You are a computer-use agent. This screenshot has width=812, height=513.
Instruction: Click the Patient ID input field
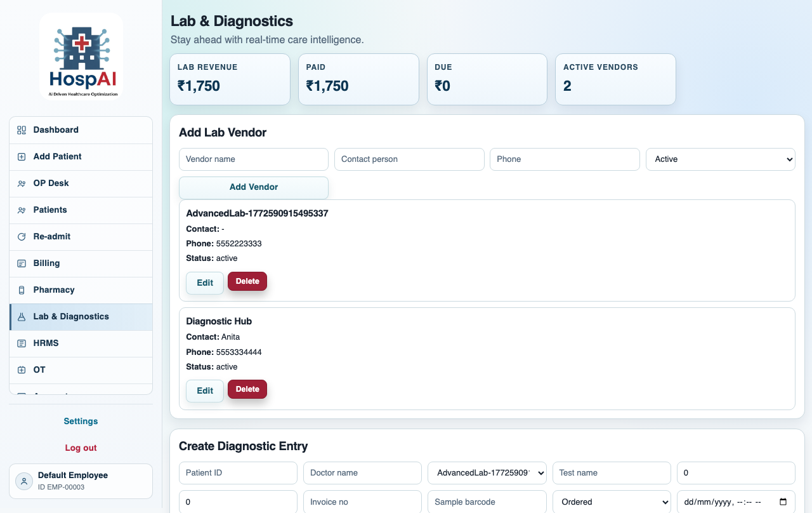point(238,472)
